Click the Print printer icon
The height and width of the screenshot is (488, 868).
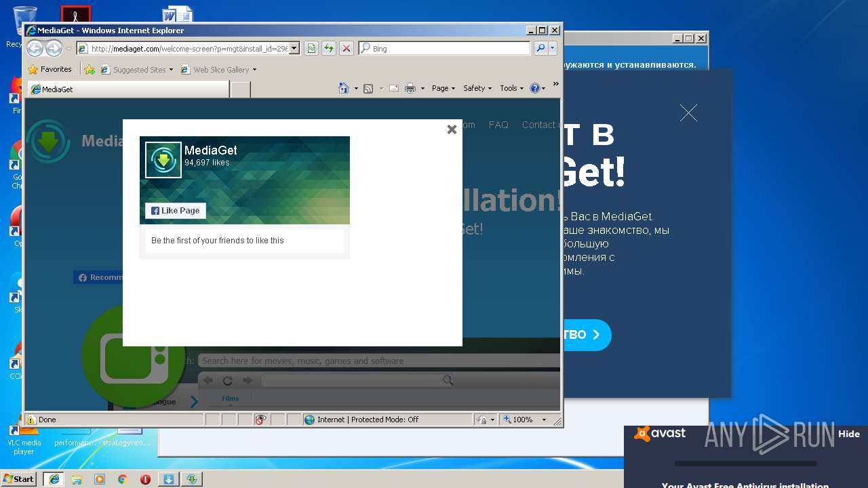pos(410,88)
